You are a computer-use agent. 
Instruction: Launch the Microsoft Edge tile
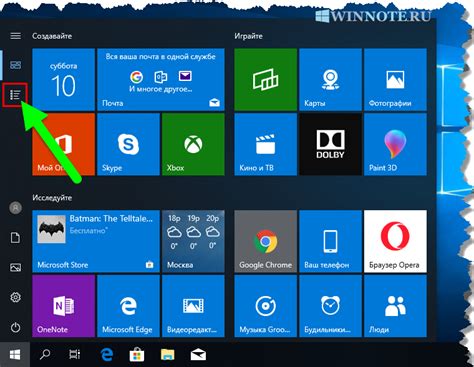128,306
